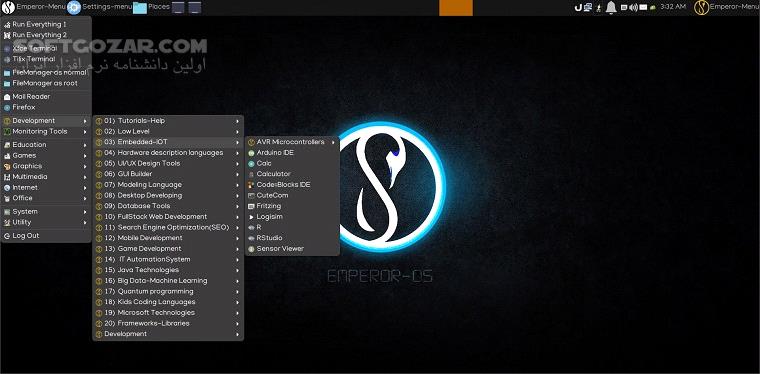
Task: Expand the Low Level submenu arrow
Action: click(x=238, y=131)
